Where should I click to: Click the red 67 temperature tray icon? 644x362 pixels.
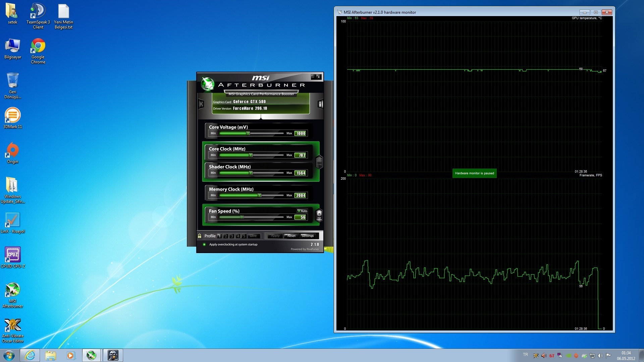pos(552,356)
